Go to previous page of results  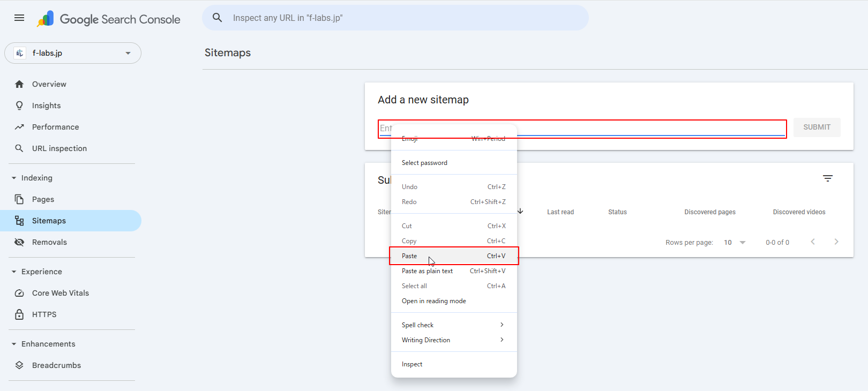click(x=813, y=242)
